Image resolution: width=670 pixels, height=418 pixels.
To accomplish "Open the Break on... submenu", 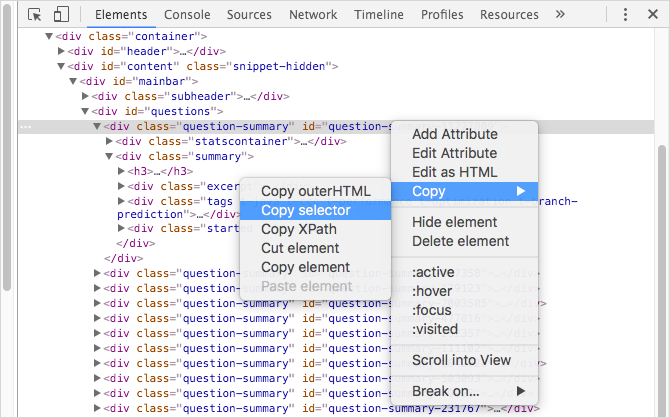I will 464,391.
